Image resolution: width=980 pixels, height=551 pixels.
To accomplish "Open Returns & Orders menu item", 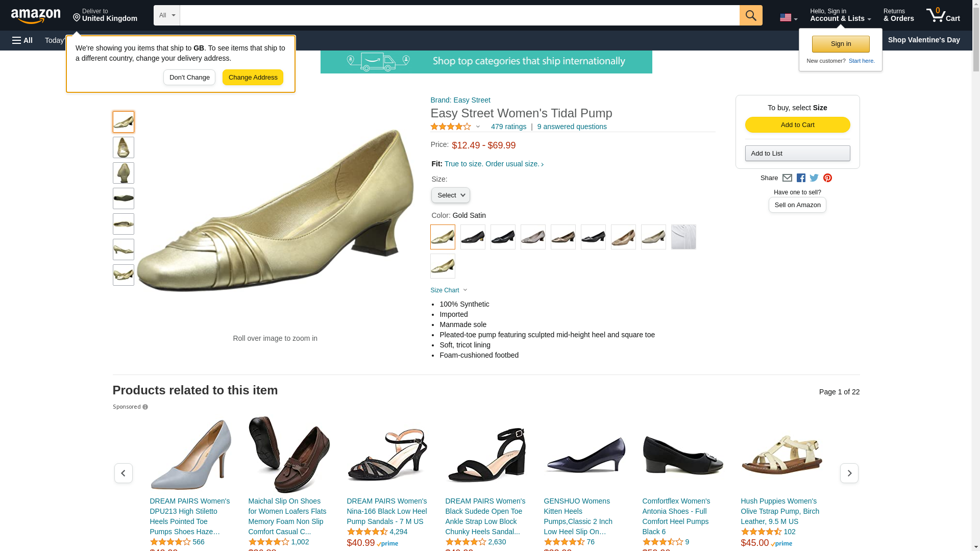I will (x=898, y=15).
